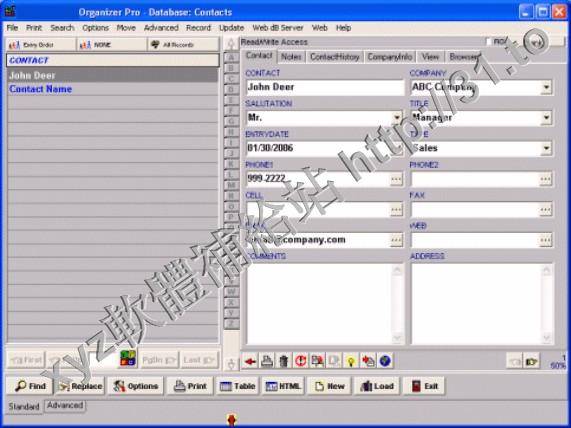Open the Web dB Server menu
The height and width of the screenshot is (428, 571).
[x=278, y=28]
